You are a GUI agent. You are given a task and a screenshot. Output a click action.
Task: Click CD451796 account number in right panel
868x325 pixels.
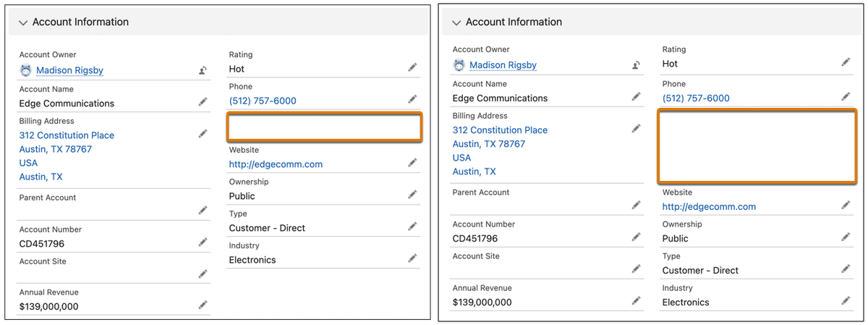click(475, 238)
